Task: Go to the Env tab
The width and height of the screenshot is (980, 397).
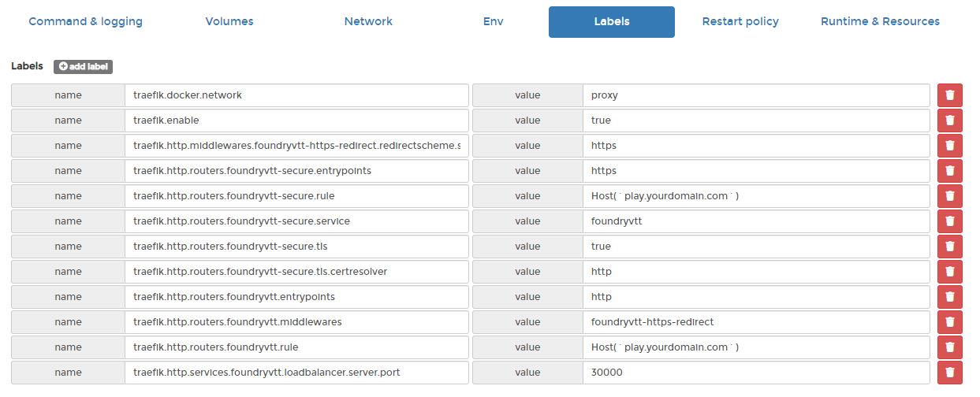Action: (x=493, y=22)
